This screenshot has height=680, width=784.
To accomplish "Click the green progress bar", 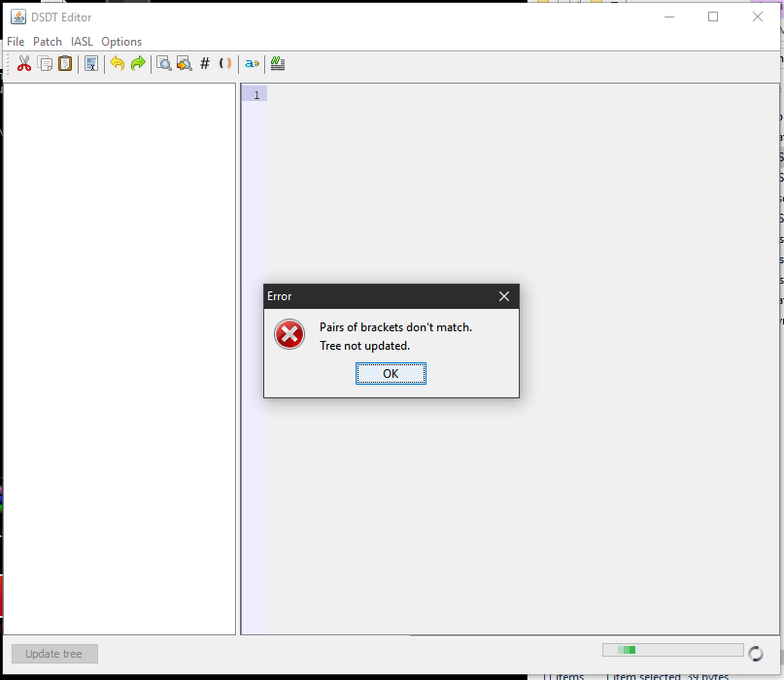I will 672,650.
